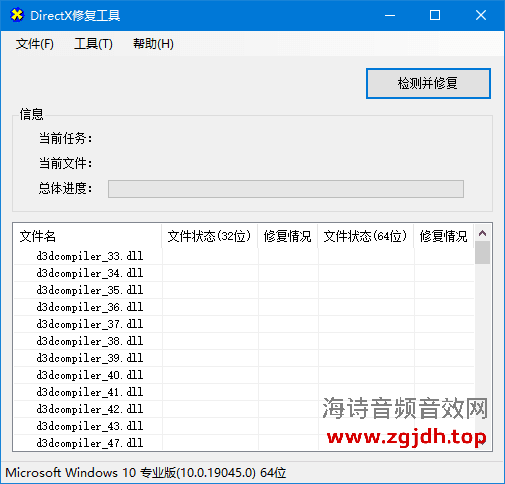Select row d3dcompiler_34.dll
This screenshot has width=505, height=484.
click(244, 273)
